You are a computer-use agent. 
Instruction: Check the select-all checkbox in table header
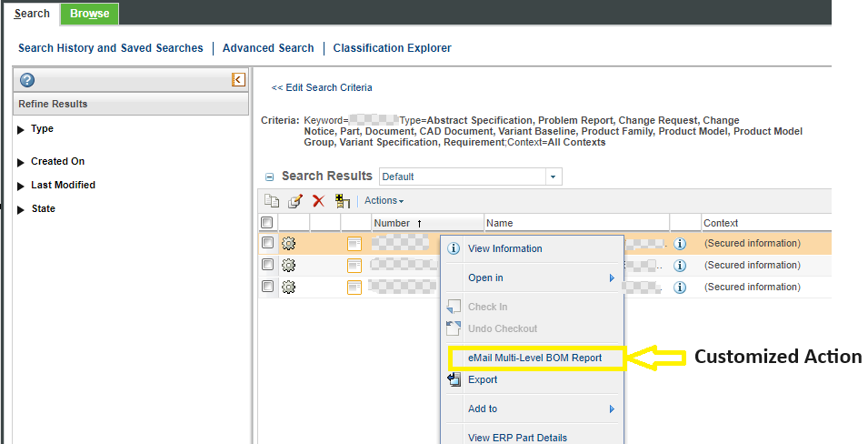pyautogui.click(x=267, y=223)
